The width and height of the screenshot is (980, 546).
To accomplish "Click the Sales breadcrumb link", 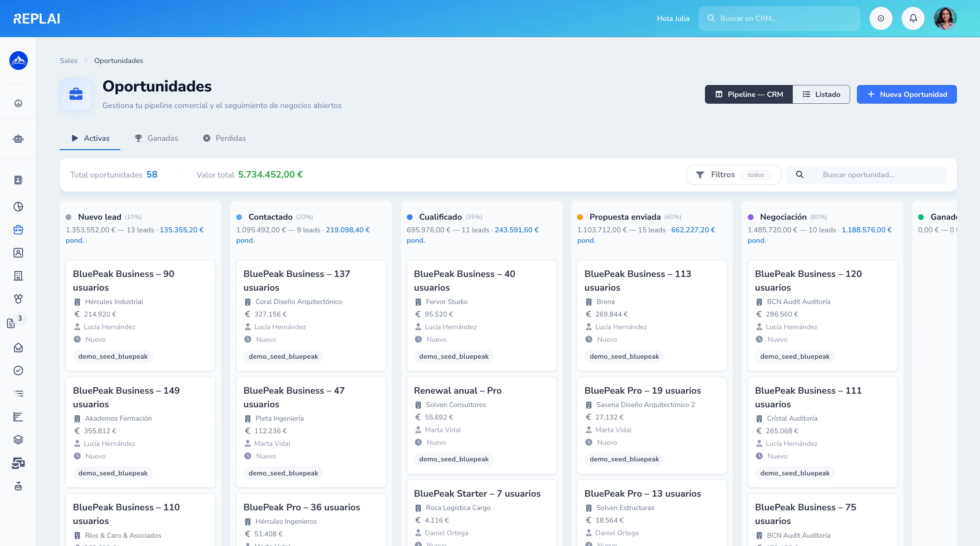I will [x=68, y=61].
